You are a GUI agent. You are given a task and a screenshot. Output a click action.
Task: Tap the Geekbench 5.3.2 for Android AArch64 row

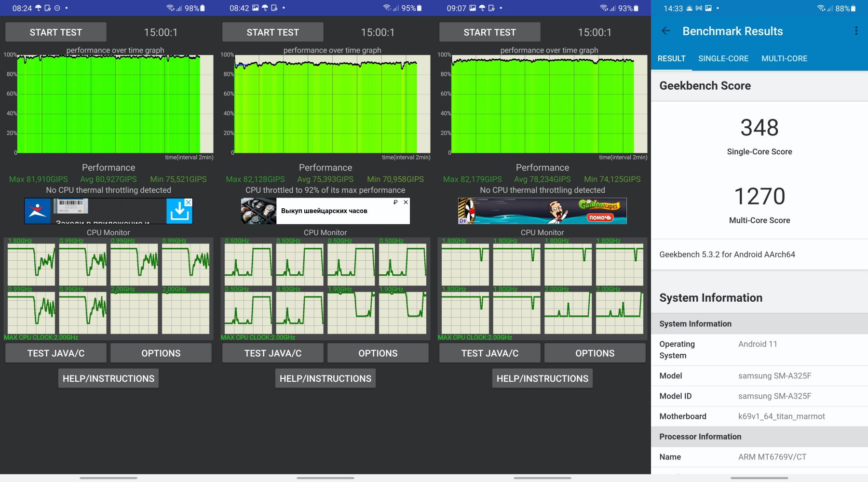tap(759, 254)
